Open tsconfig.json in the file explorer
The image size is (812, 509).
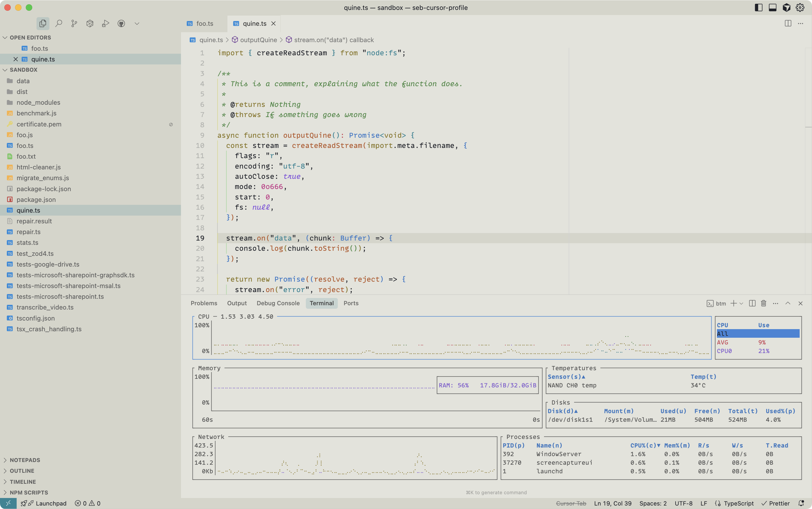35,318
